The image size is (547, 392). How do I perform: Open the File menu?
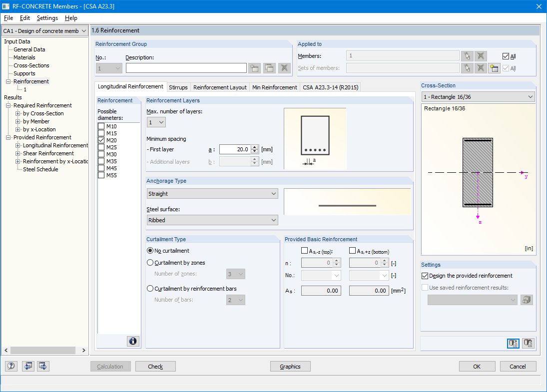tap(8, 18)
